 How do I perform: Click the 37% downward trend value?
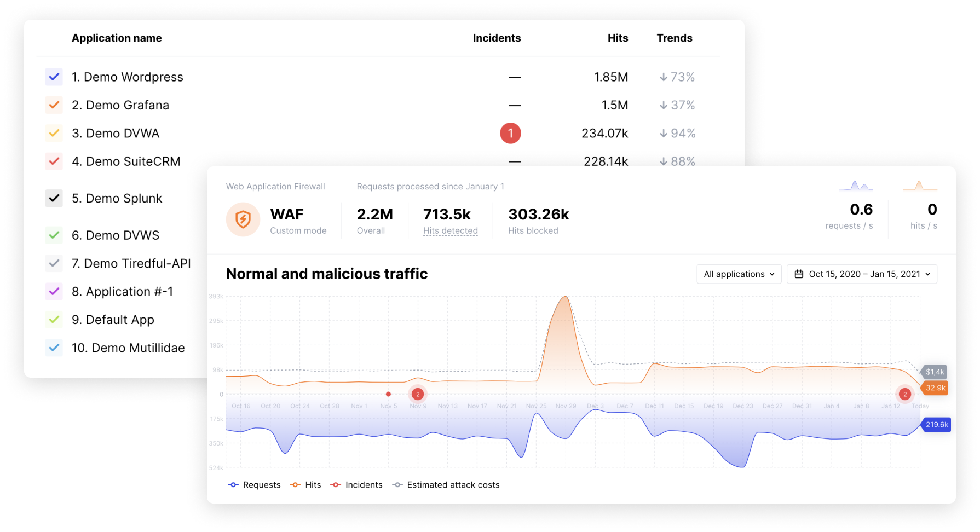[677, 105]
